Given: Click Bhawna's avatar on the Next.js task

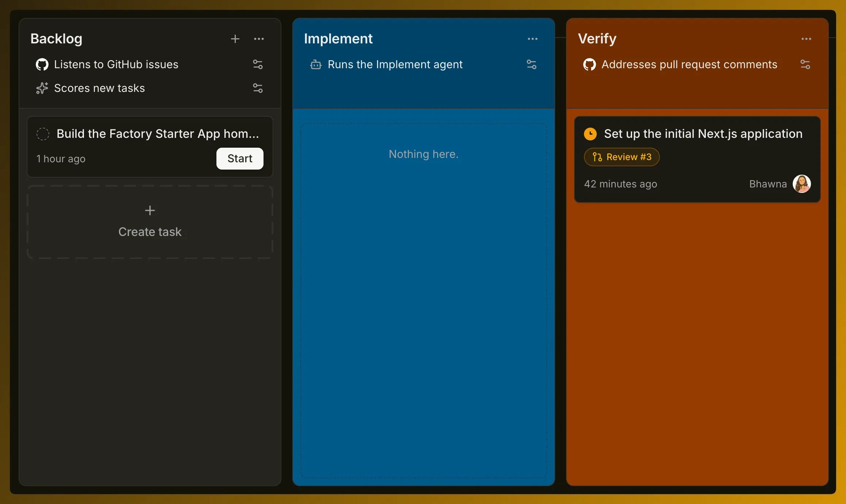Looking at the screenshot, I should tap(801, 184).
